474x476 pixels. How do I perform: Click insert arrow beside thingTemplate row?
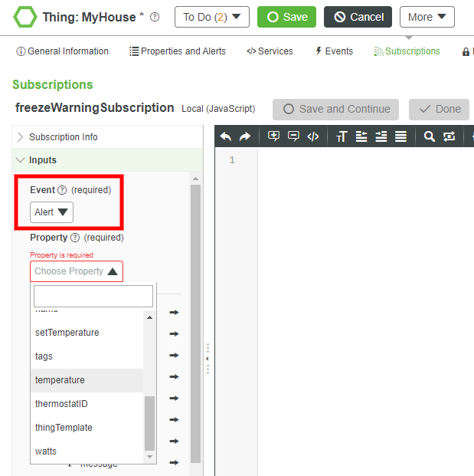pyautogui.click(x=174, y=420)
